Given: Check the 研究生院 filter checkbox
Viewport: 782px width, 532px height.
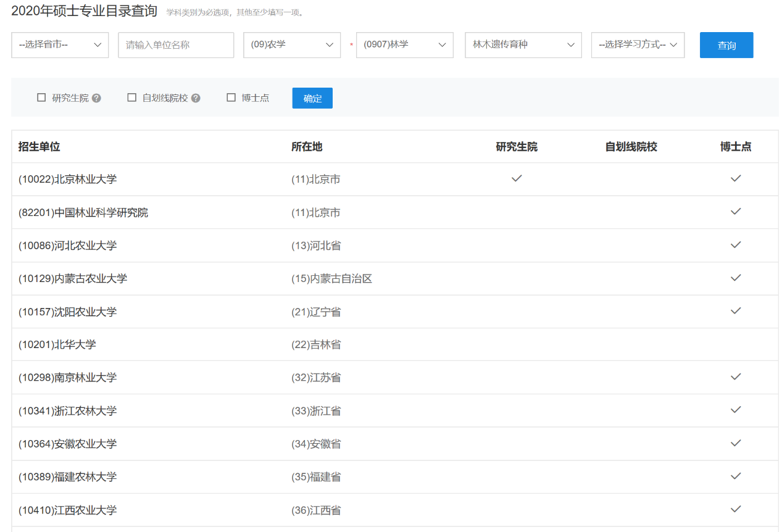Looking at the screenshot, I should (42, 98).
